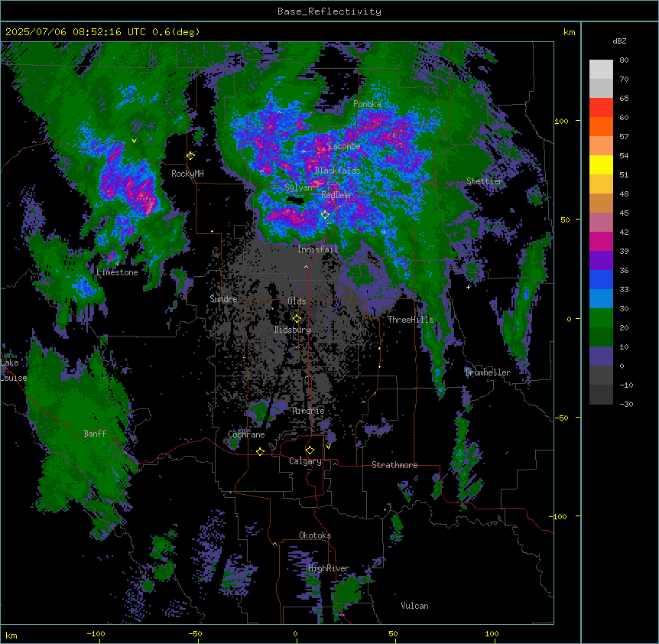
Task: Click the Cochrane label
Action: (x=246, y=434)
